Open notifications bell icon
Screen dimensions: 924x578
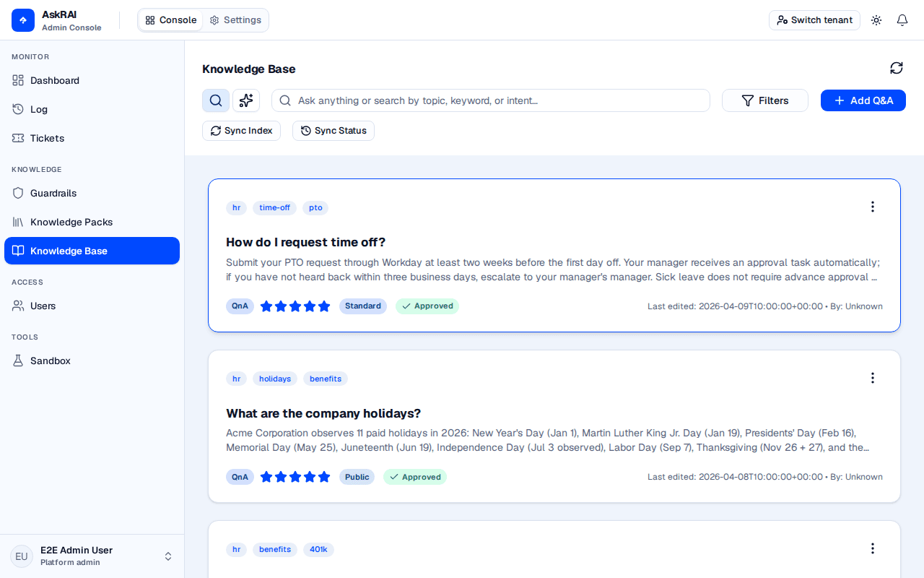click(902, 20)
